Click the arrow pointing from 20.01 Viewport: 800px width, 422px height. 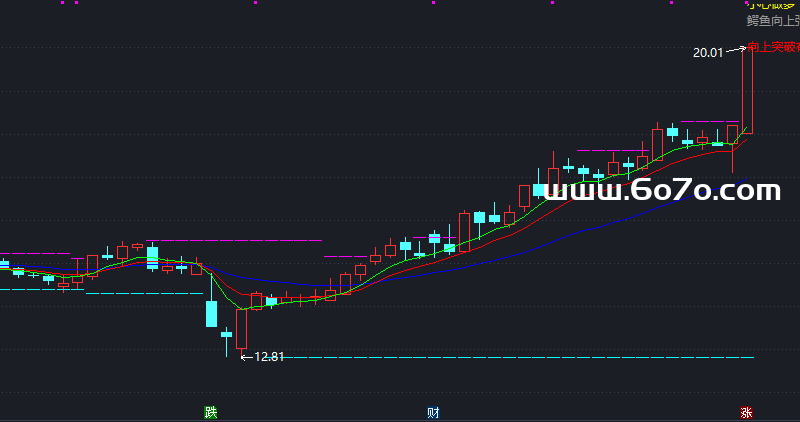735,50
